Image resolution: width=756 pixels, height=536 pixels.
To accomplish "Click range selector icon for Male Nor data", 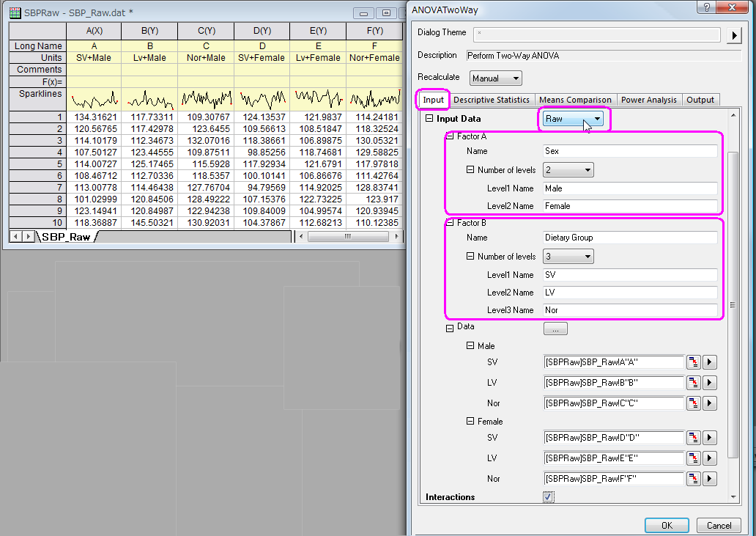I will pos(693,403).
